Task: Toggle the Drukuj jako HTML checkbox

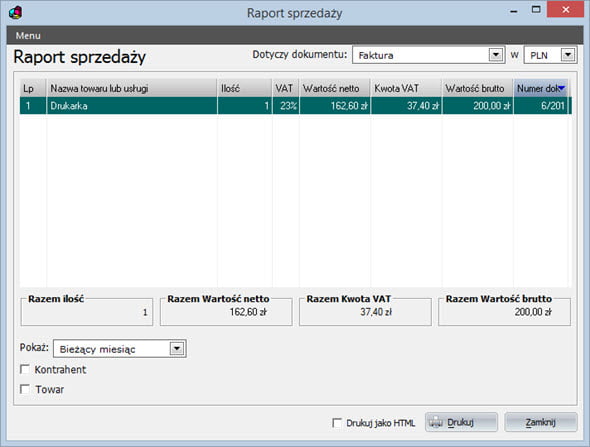Action: [x=337, y=423]
